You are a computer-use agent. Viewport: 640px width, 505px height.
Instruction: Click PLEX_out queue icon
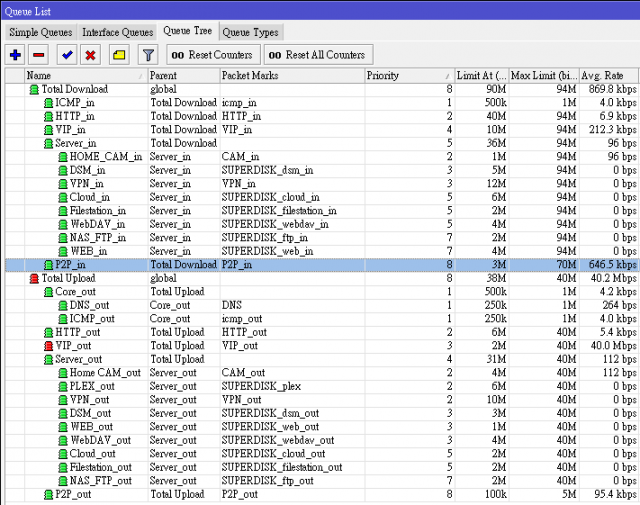63,387
